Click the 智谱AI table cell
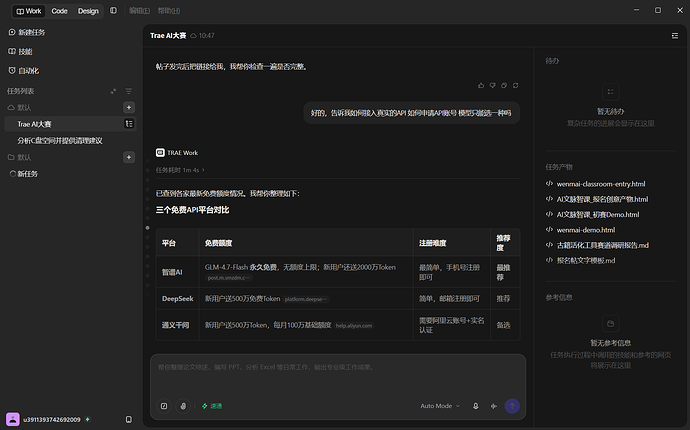690x430 pixels. [x=177, y=272]
